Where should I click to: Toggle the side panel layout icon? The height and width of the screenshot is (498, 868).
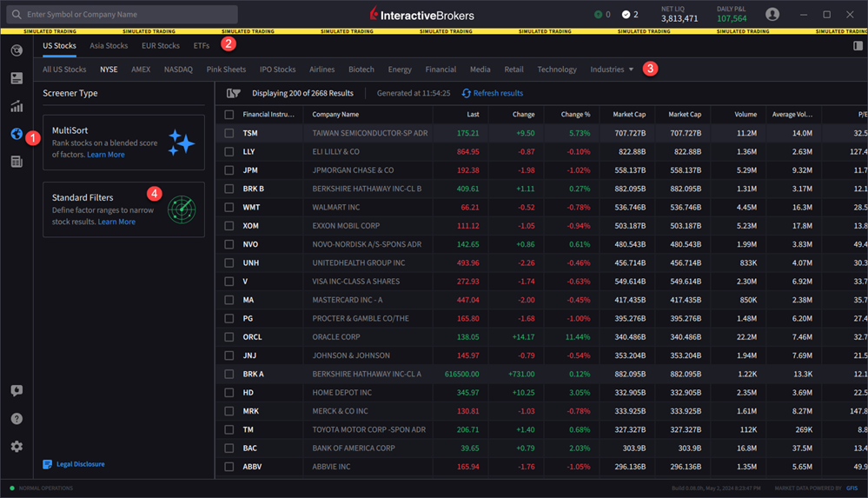point(858,46)
